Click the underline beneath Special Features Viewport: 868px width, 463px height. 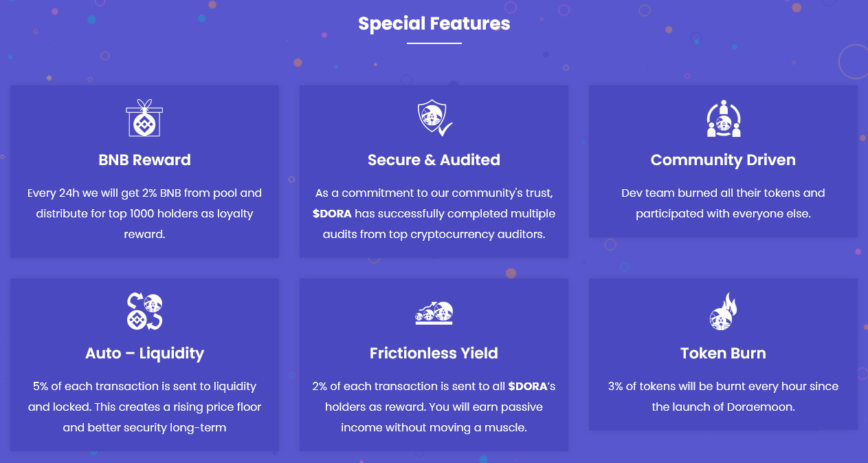click(x=434, y=43)
